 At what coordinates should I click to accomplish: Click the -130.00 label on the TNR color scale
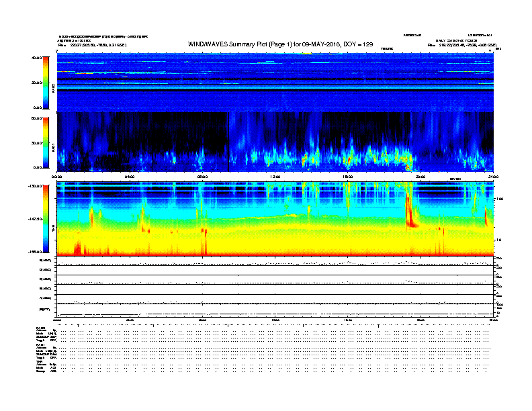pos(35,186)
